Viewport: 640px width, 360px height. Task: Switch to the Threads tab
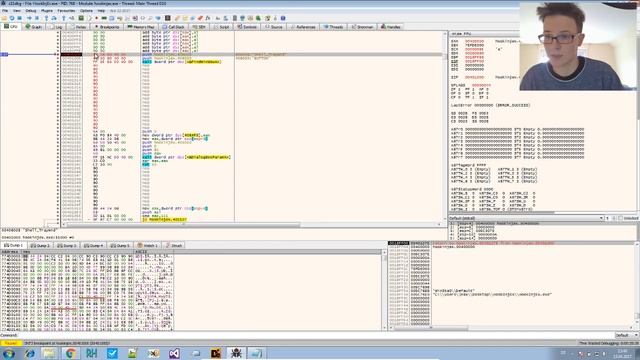coord(333,27)
